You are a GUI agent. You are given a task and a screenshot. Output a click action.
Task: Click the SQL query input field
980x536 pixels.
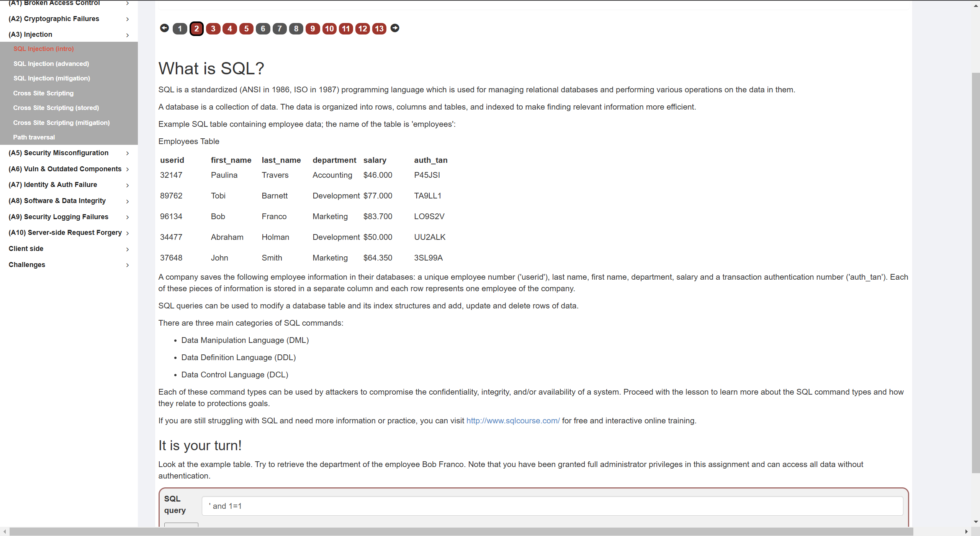click(x=552, y=506)
